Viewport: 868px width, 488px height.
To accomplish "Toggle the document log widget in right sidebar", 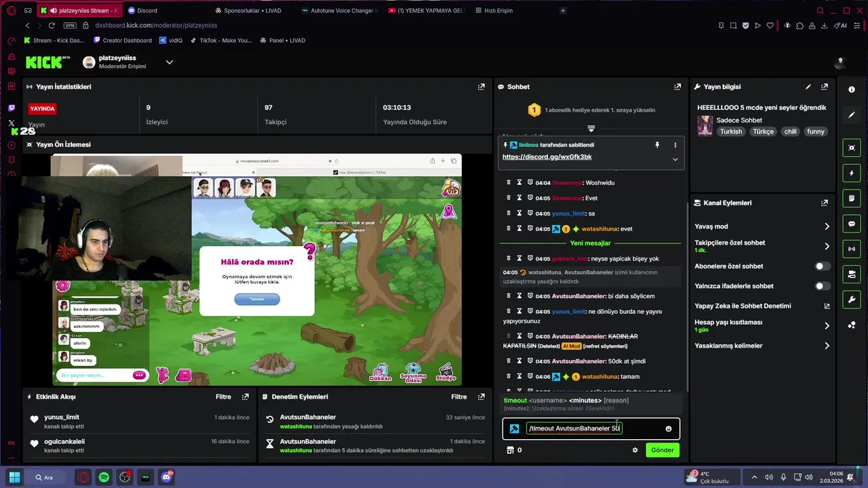I will point(852,199).
